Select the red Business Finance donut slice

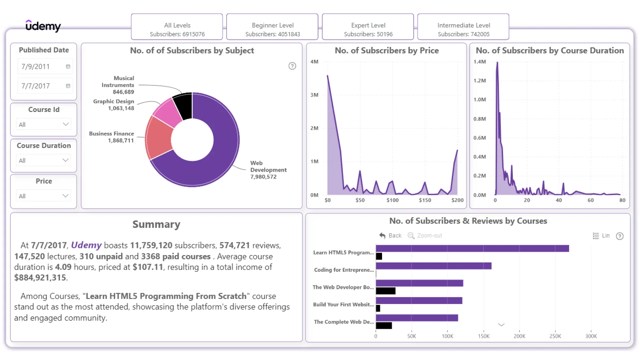(x=159, y=138)
